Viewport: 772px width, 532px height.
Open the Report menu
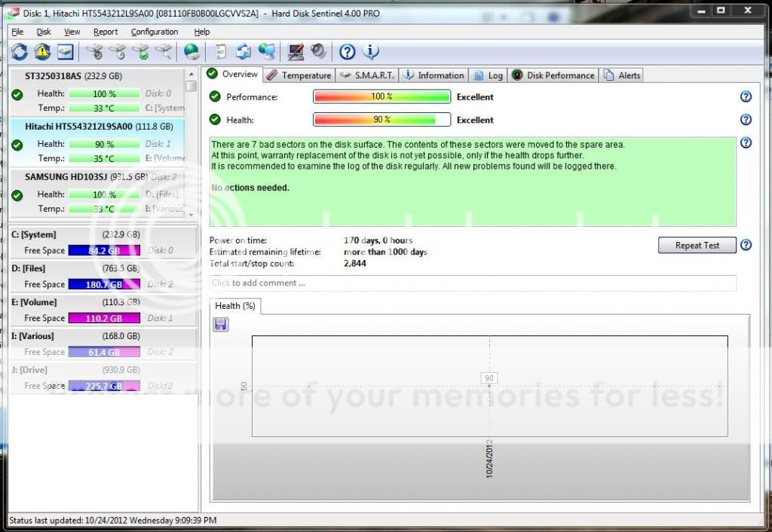pos(106,32)
